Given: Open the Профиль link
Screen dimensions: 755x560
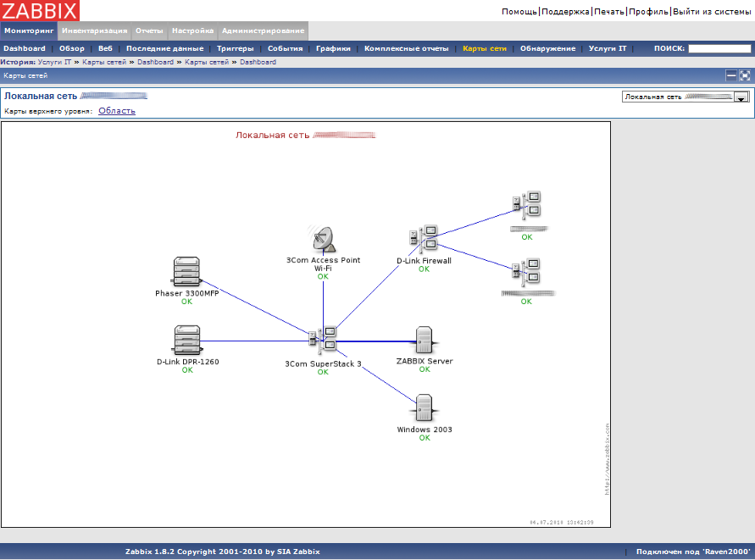Looking at the screenshot, I should click(x=648, y=12).
